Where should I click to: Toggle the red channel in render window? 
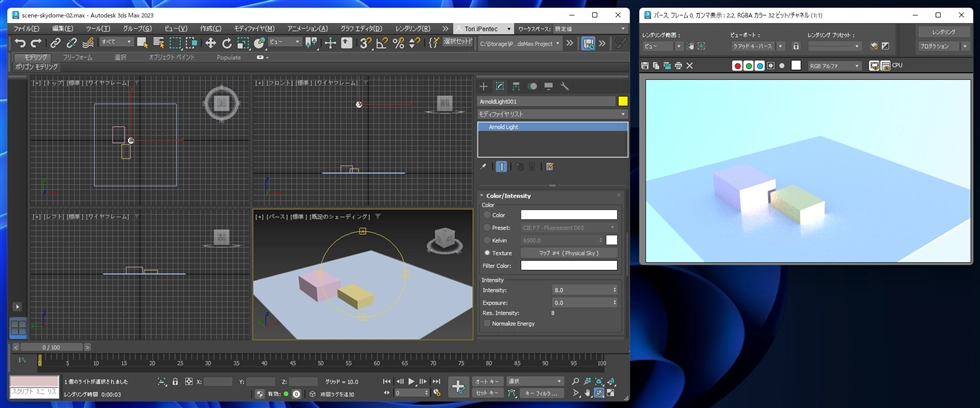[x=738, y=66]
